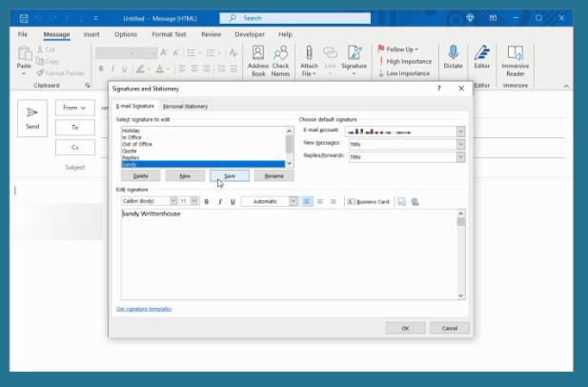This screenshot has width=588, height=387.
Task: Click in the Search box
Action: point(295,18)
